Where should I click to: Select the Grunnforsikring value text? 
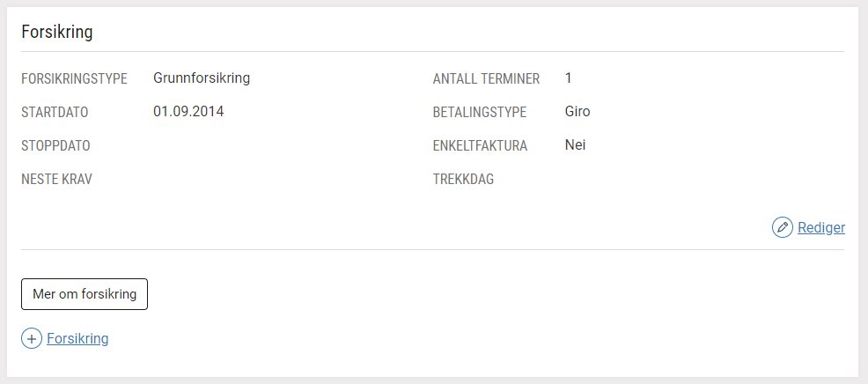202,78
